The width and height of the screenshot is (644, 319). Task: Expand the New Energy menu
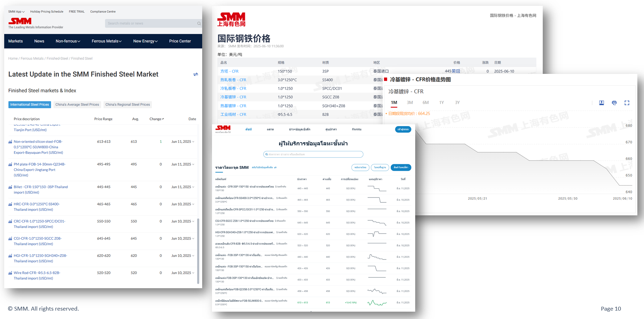145,41
